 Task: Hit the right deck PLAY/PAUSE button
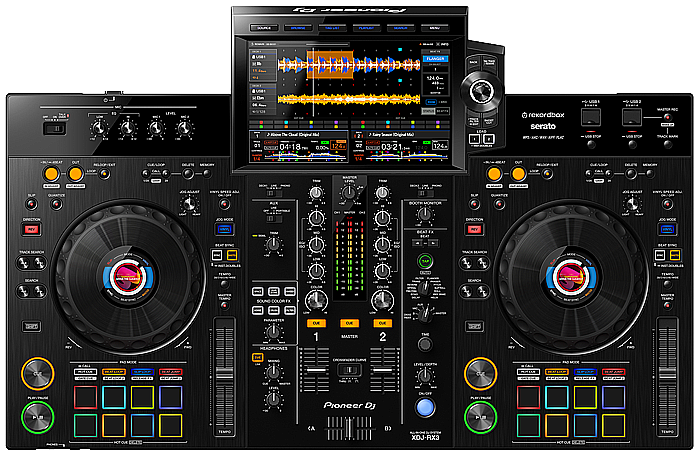click(480, 417)
